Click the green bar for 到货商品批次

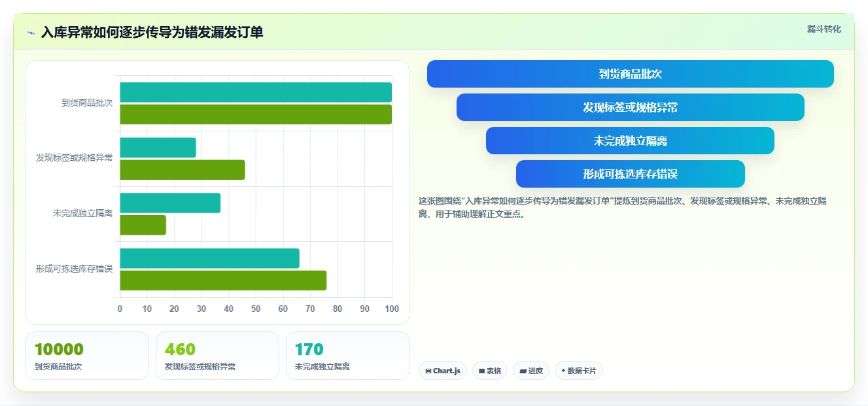point(256,114)
